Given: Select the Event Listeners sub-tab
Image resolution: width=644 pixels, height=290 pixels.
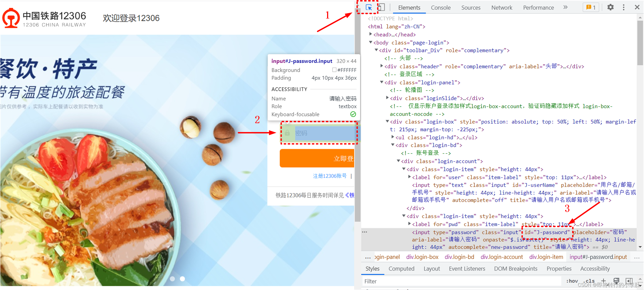Looking at the screenshot, I should (467, 269).
